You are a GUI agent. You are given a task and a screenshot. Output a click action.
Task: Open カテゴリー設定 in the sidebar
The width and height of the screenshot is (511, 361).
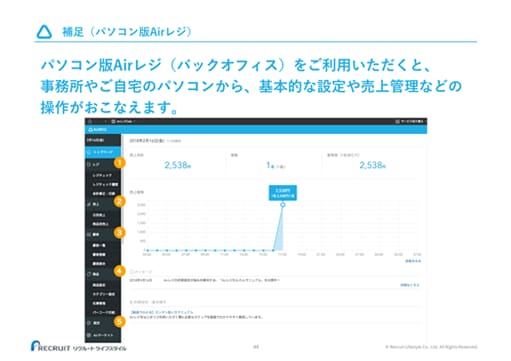pos(104,294)
